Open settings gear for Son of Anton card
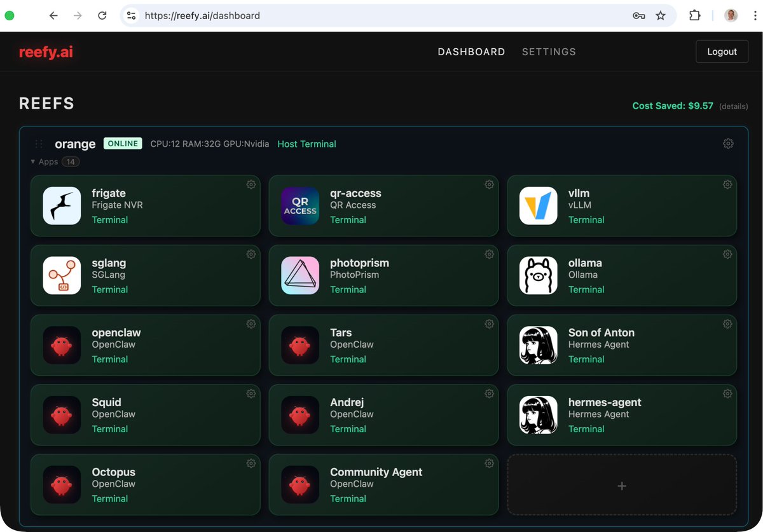The height and width of the screenshot is (532, 763). [x=727, y=324]
